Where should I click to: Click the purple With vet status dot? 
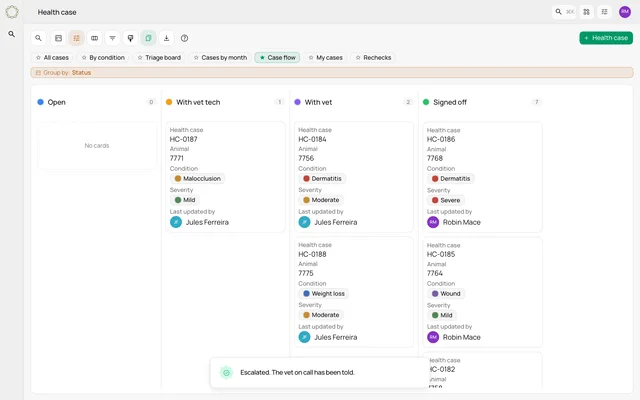click(x=298, y=102)
